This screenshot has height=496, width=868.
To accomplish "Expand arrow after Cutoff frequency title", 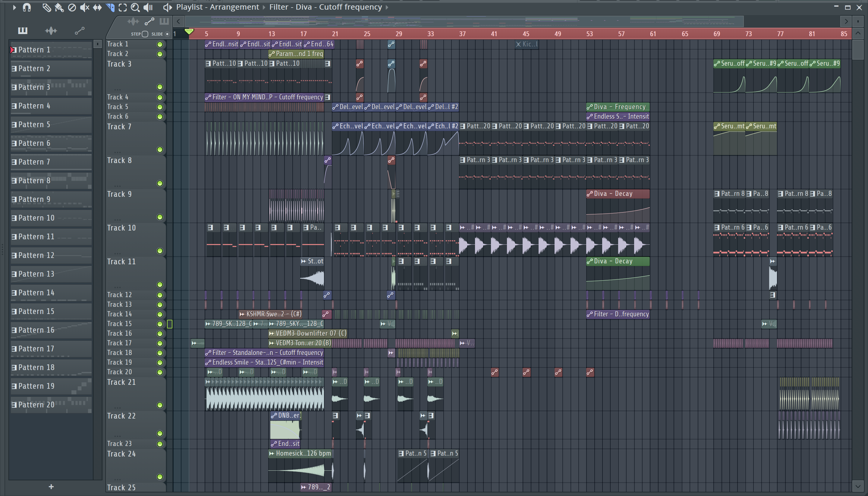I will [387, 7].
